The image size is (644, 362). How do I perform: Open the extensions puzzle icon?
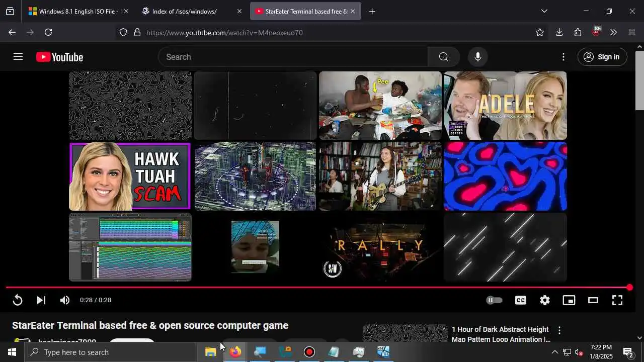578,32
